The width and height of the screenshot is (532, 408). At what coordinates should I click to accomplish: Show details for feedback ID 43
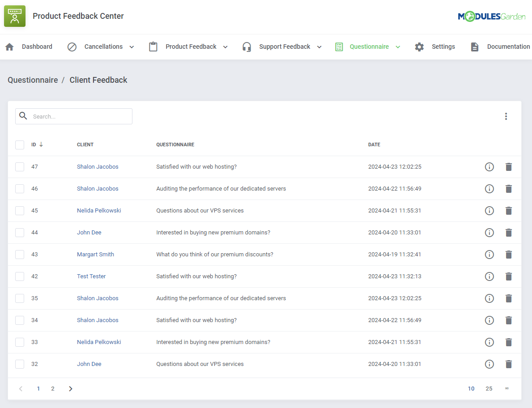489,255
